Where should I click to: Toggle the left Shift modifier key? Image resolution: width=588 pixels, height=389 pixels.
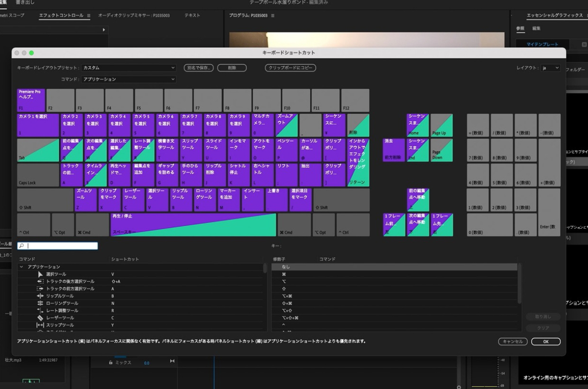[x=45, y=200]
